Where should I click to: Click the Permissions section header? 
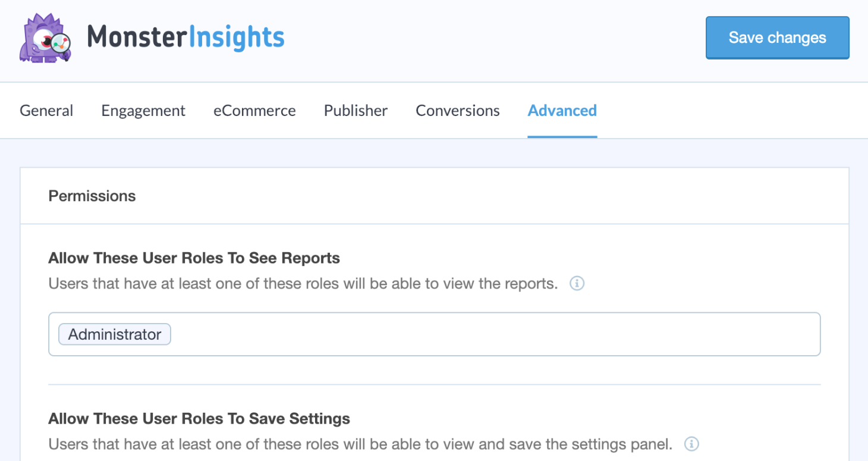coord(92,196)
